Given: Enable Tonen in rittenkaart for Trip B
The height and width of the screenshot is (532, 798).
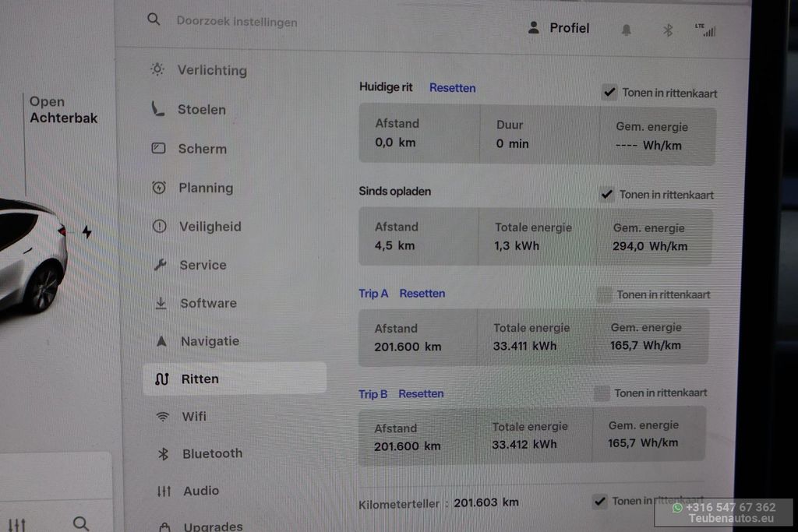Looking at the screenshot, I should coord(602,393).
